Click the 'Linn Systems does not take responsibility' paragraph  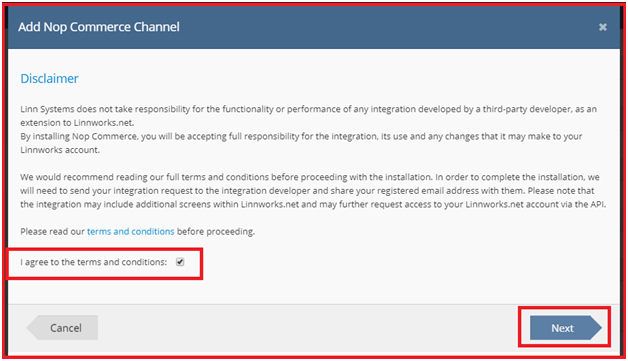(308, 116)
